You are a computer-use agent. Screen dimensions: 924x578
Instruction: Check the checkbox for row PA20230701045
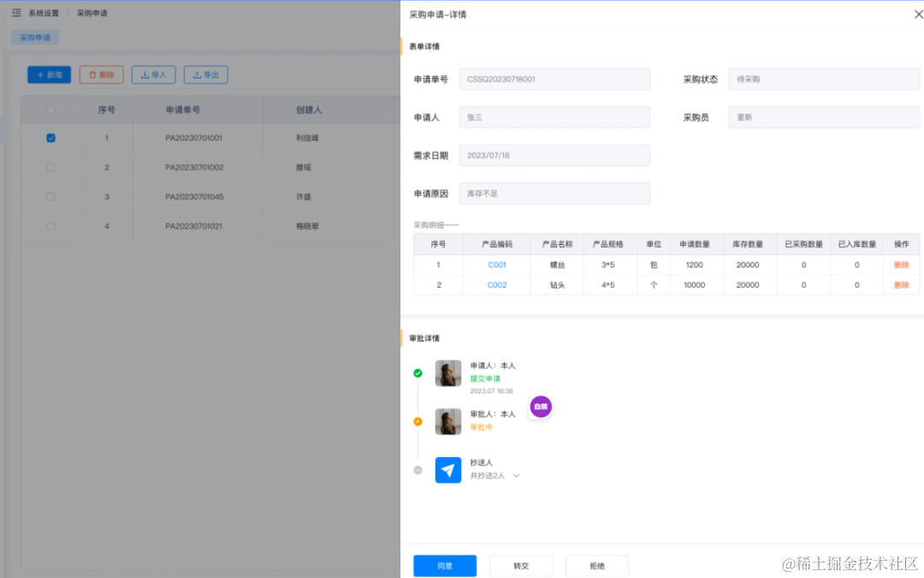pos(50,197)
